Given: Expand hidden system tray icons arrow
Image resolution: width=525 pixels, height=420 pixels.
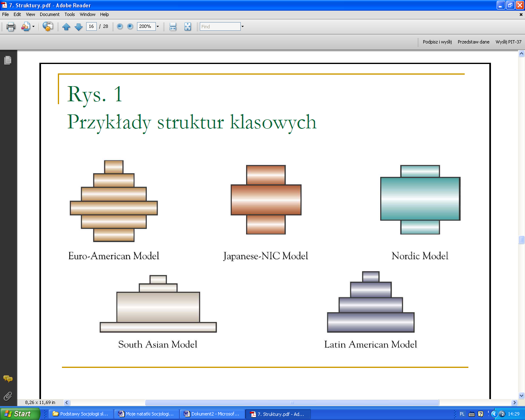Looking at the screenshot, I should point(494,414).
